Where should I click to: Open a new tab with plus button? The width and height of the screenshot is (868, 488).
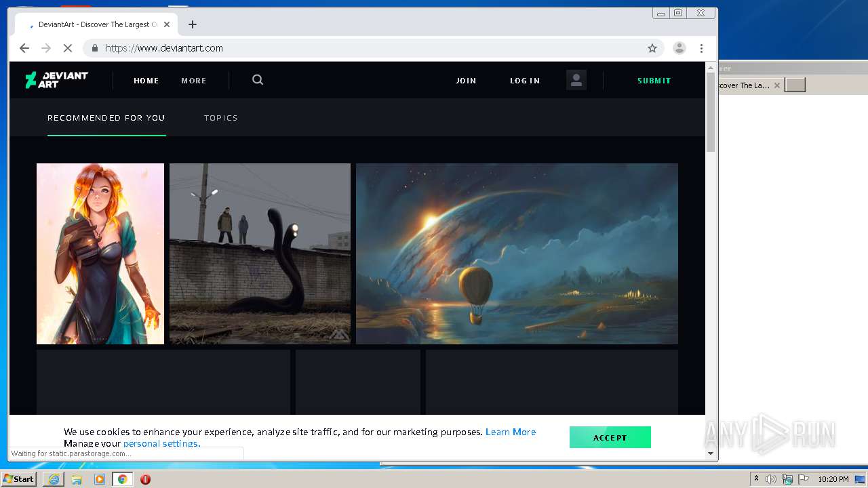[193, 24]
